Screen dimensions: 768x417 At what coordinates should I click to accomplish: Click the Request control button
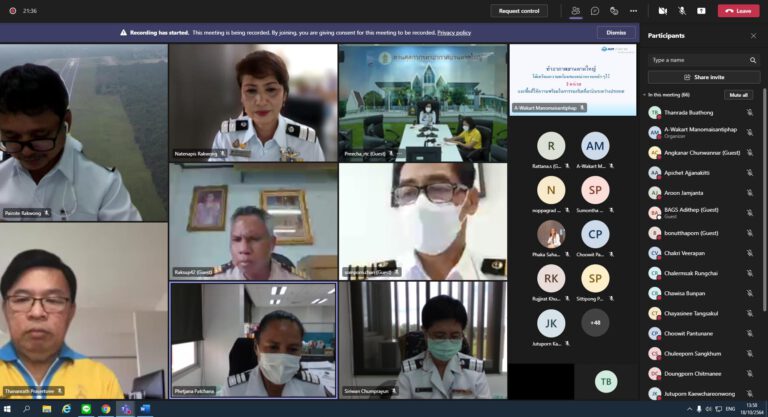[519, 11]
